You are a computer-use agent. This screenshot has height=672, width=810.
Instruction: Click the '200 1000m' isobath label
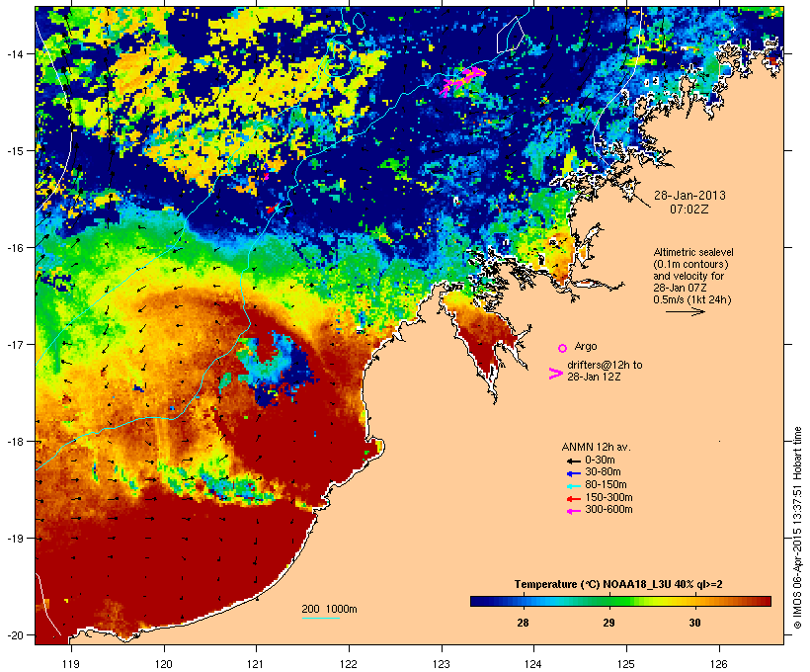pyautogui.click(x=329, y=609)
